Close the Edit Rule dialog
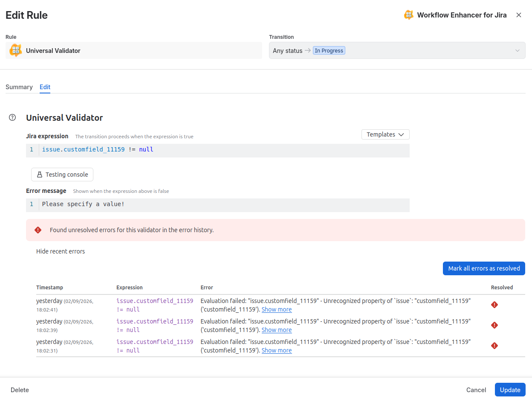This screenshot has width=532, height=399. (x=519, y=15)
